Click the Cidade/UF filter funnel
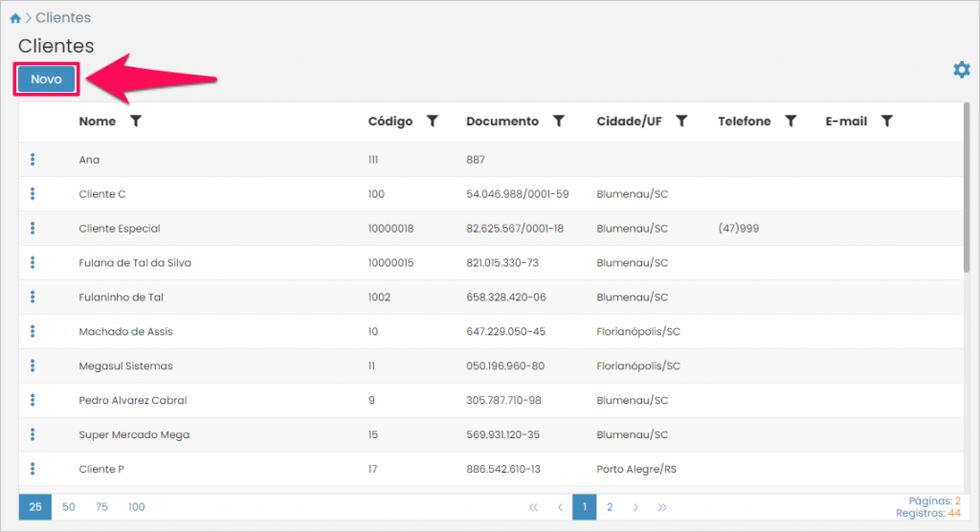 click(x=681, y=122)
